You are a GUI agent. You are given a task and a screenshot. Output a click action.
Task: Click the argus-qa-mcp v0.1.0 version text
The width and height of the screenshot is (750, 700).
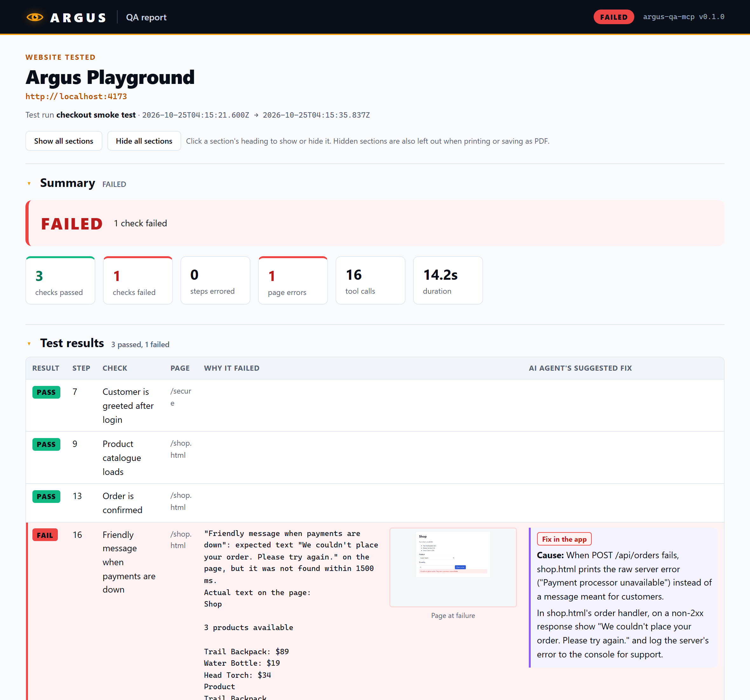click(x=683, y=17)
